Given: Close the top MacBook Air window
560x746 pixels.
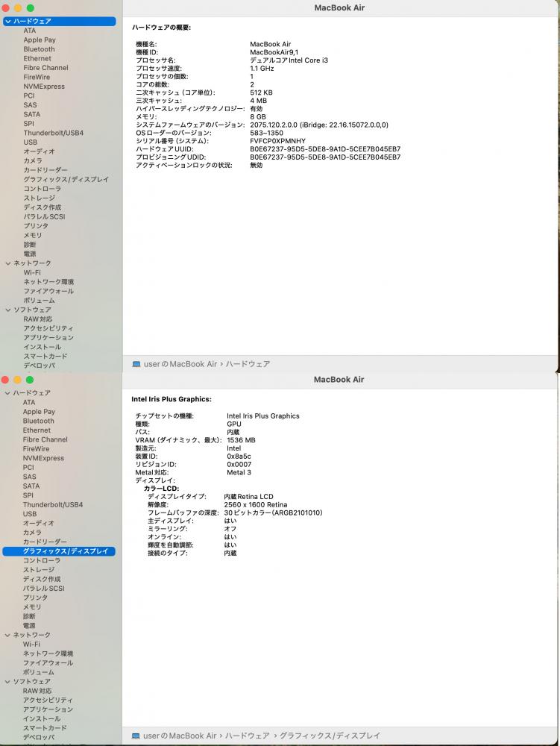Looking at the screenshot, I should pos(5,8).
